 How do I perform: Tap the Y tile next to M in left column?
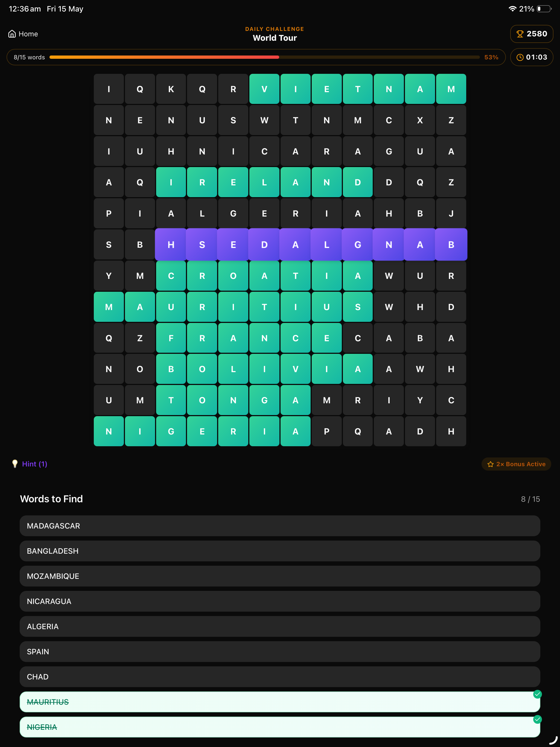tap(109, 276)
